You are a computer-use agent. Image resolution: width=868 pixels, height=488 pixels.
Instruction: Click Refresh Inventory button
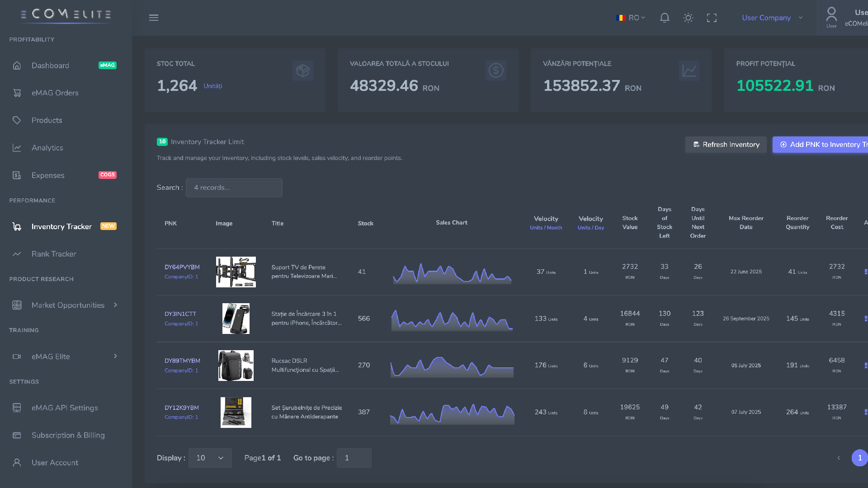click(x=726, y=145)
